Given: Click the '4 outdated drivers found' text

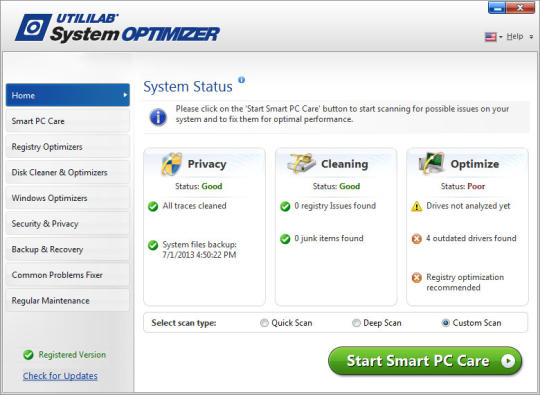Looking at the screenshot, I should point(471,238).
